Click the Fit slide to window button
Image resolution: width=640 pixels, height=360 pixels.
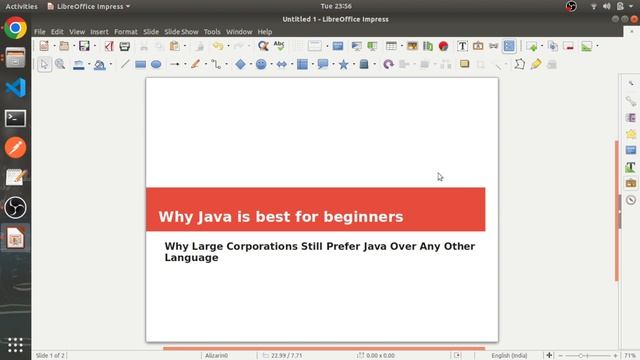[549, 355]
